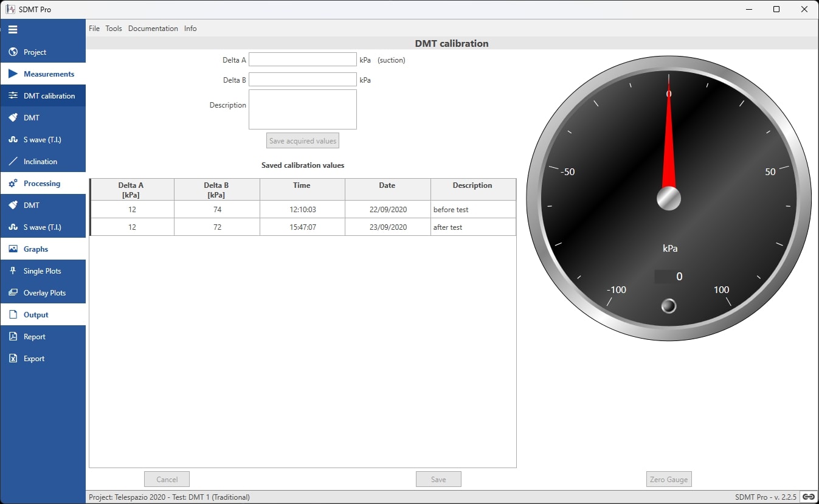Select the Graphs section header
The height and width of the screenshot is (504, 819).
[x=43, y=249]
